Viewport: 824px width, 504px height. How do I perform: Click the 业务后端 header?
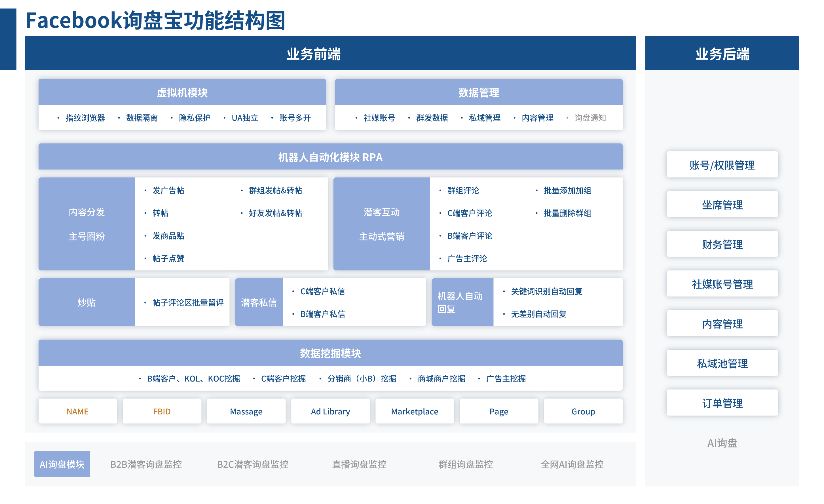pos(722,53)
